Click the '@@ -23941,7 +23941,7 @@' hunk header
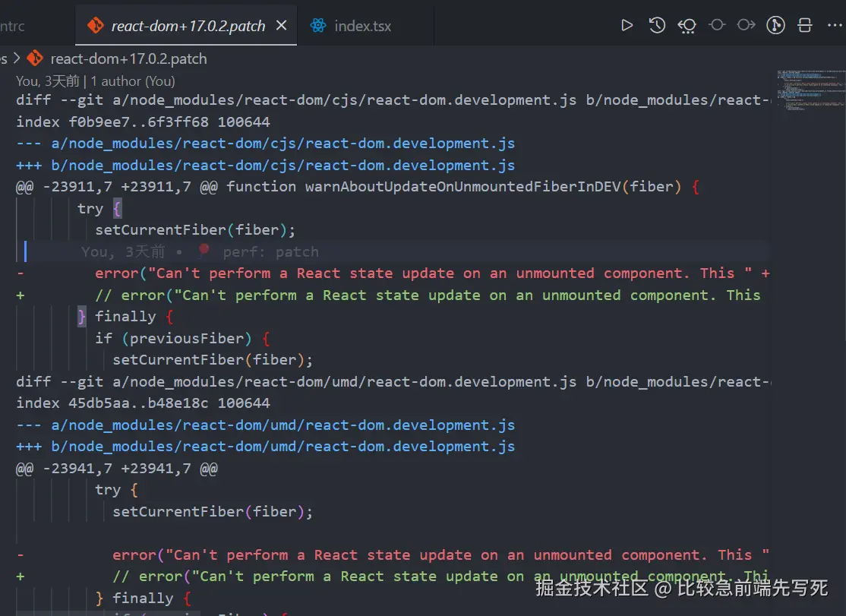 point(116,468)
